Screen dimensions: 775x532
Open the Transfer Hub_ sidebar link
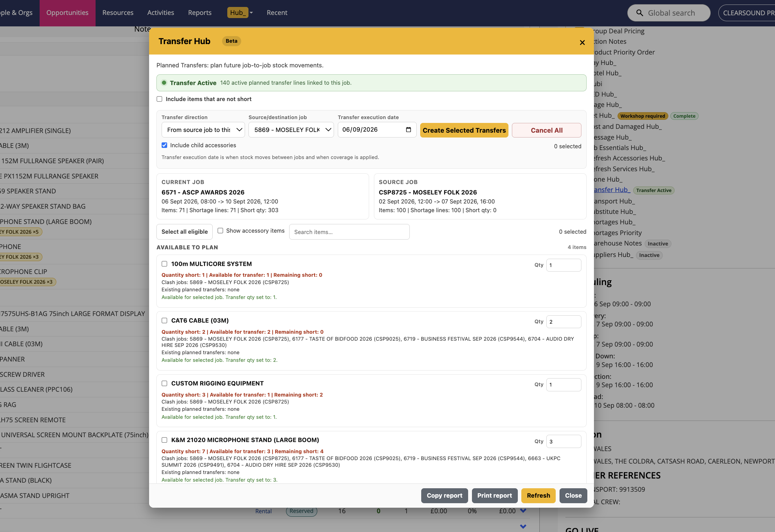point(612,190)
